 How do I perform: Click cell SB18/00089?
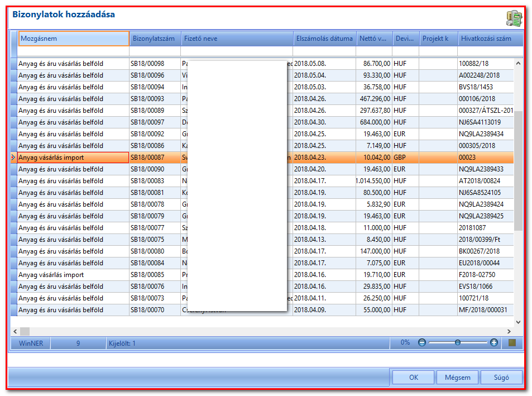(x=155, y=111)
